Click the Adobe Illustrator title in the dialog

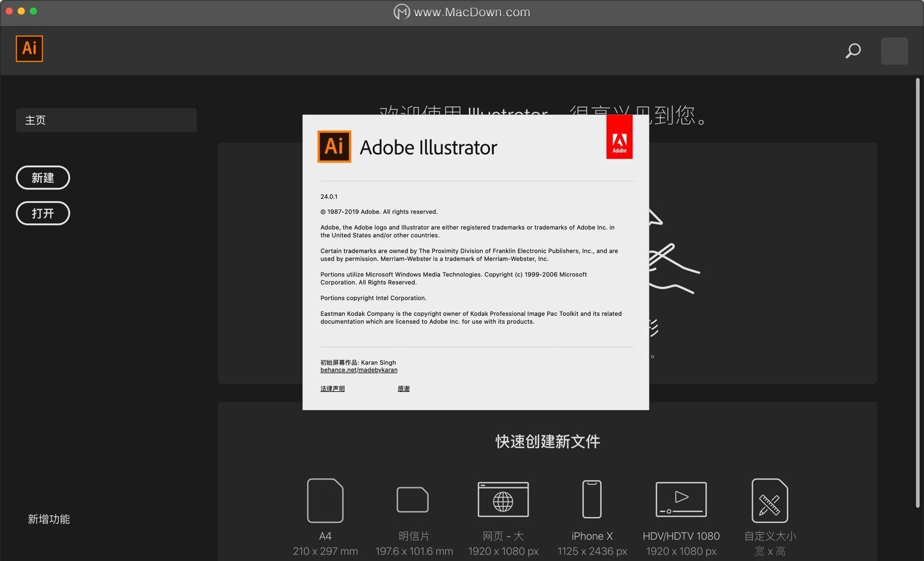pyautogui.click(x=429, y=147)
